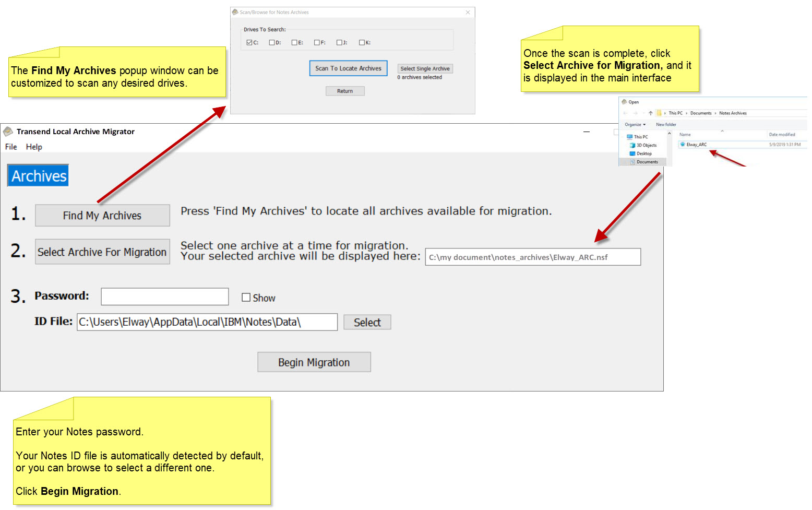Viewport: 812px width, 510px height.
Task: Click the Name column header
Action: 685,135
